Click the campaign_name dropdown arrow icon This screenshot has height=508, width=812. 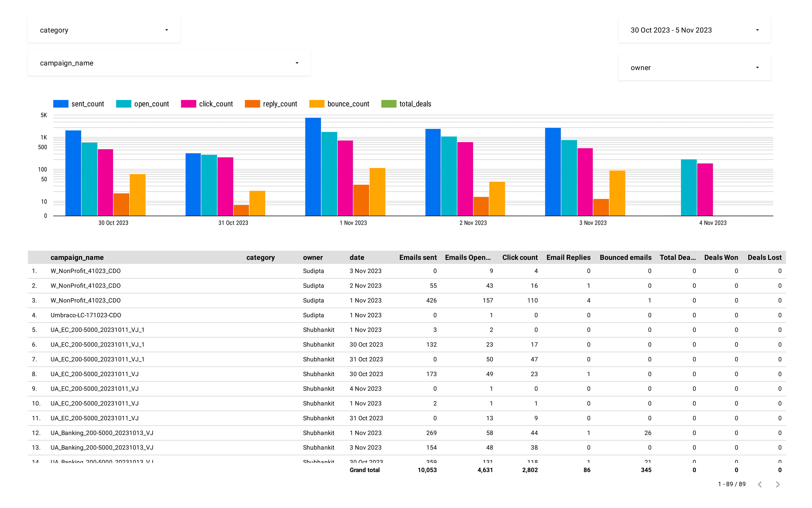coord(297,63)
